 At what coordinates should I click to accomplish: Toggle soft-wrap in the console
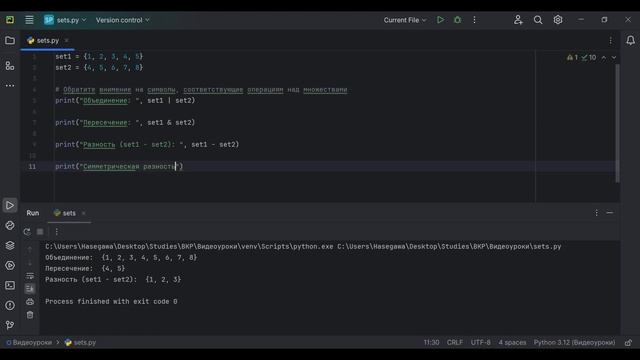[x=30, y=276]
